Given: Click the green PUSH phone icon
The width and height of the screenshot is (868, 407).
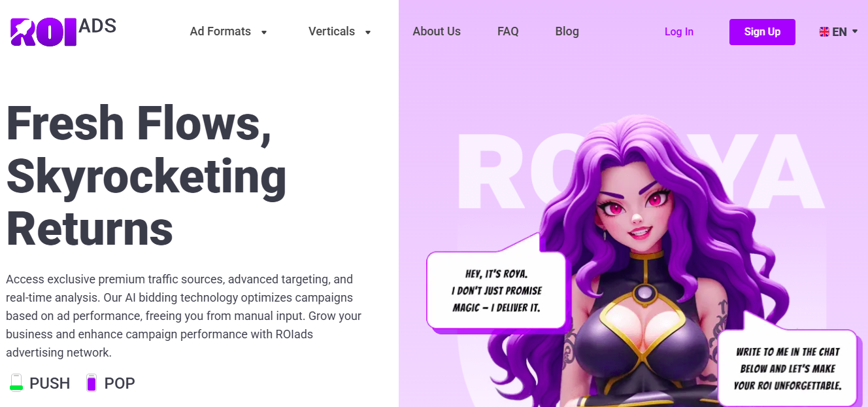Looking at the screenshot, I should coord(16,383).
